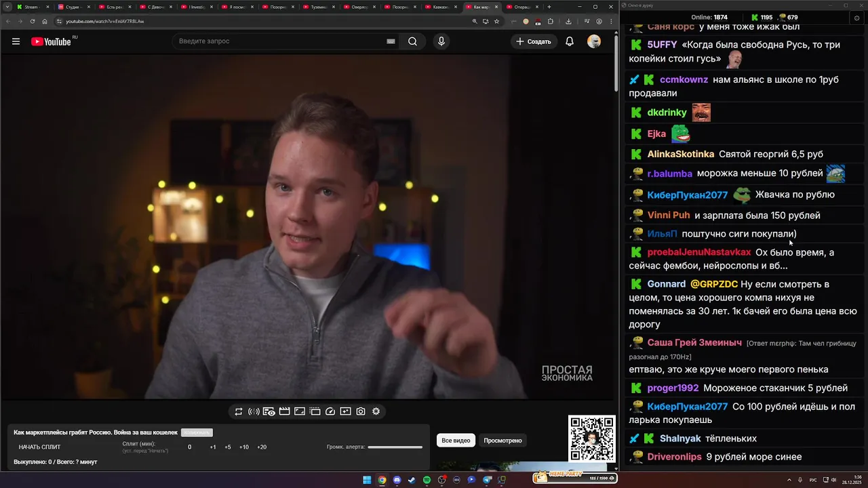Image resolution: width=868 pixels, height=488 pixels.
Task: Click the broadcast signal icon in player toolbar
Action: pyautogui.click(x=254, y=411)
